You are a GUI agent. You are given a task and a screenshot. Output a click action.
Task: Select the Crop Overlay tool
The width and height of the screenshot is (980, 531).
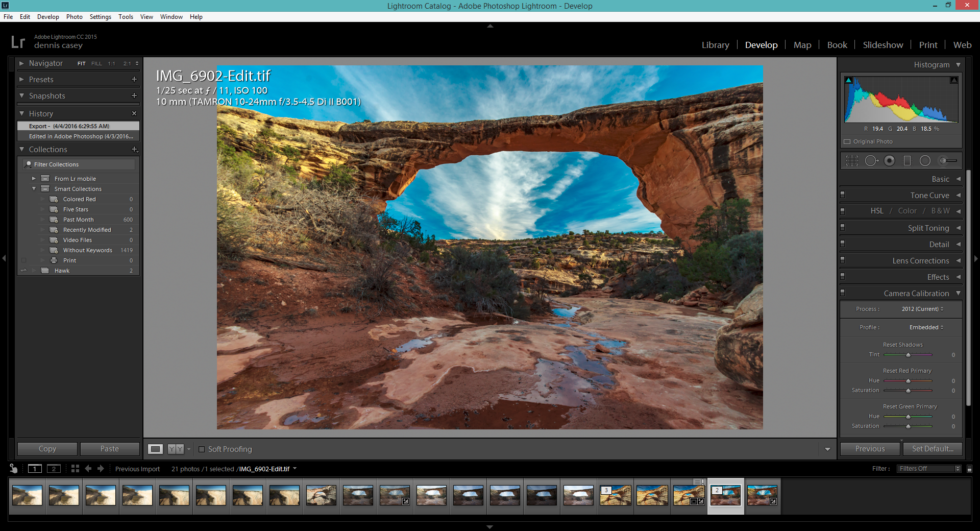pyautogui.click(x=852, y=161)
